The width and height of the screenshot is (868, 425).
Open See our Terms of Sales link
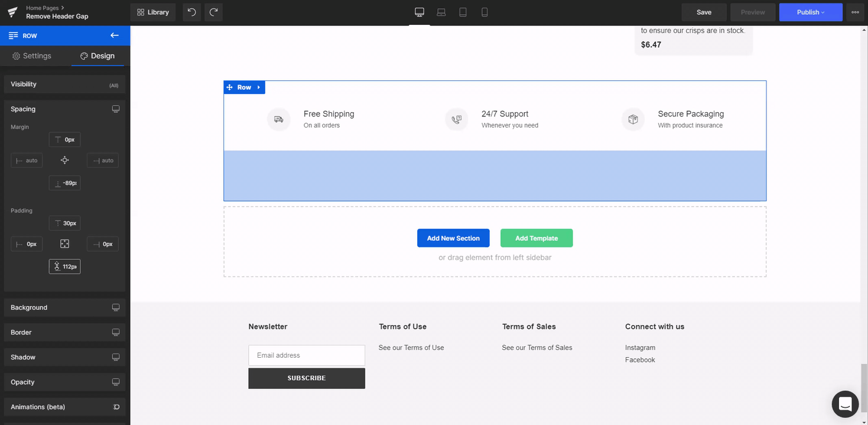pos(537,348)
